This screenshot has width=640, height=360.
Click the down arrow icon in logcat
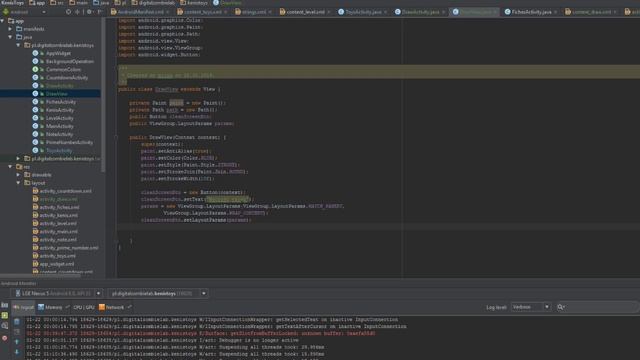click(17, 351)
